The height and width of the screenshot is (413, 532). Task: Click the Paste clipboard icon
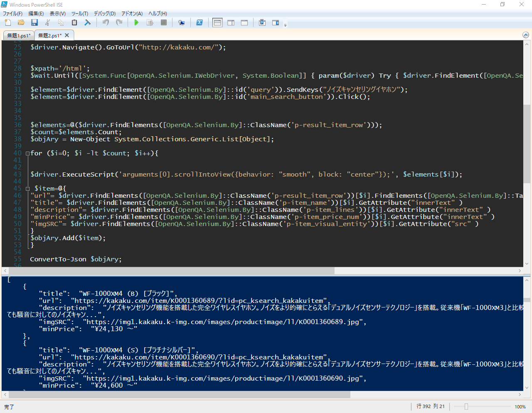(x=74, y=22)
